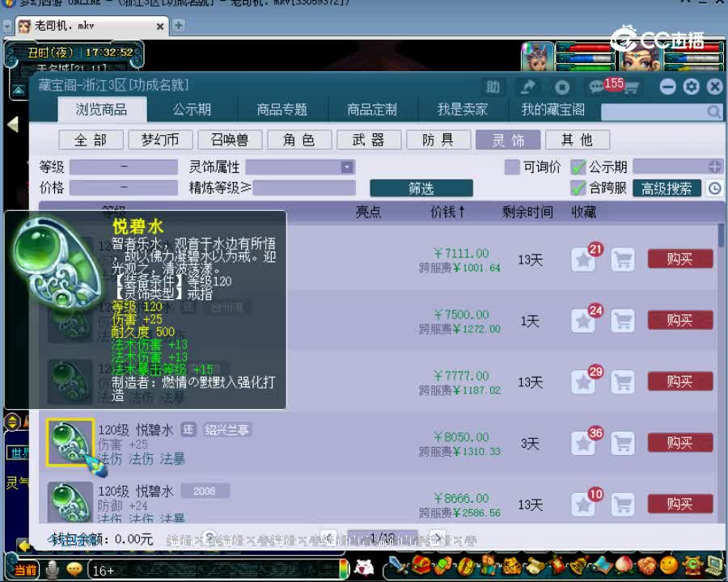Select the highlighted ¥8050.00 item thumbnail

coord(70,443)
